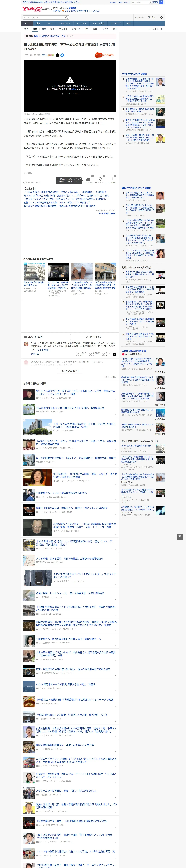
Task: Expand 返信 2件 replies
Action: pyautogui.click(x=34, y=354)
